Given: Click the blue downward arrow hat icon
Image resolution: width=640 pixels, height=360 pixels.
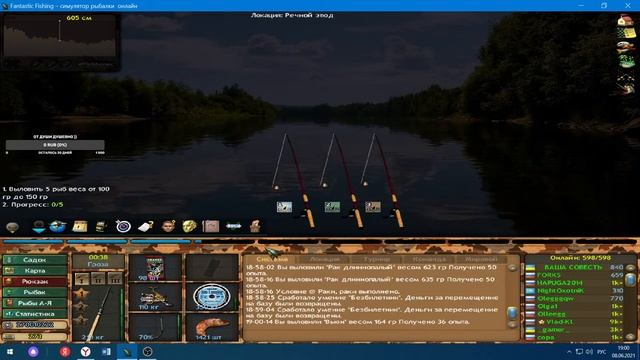Looking at the screenshot, I should pos(39,226).
